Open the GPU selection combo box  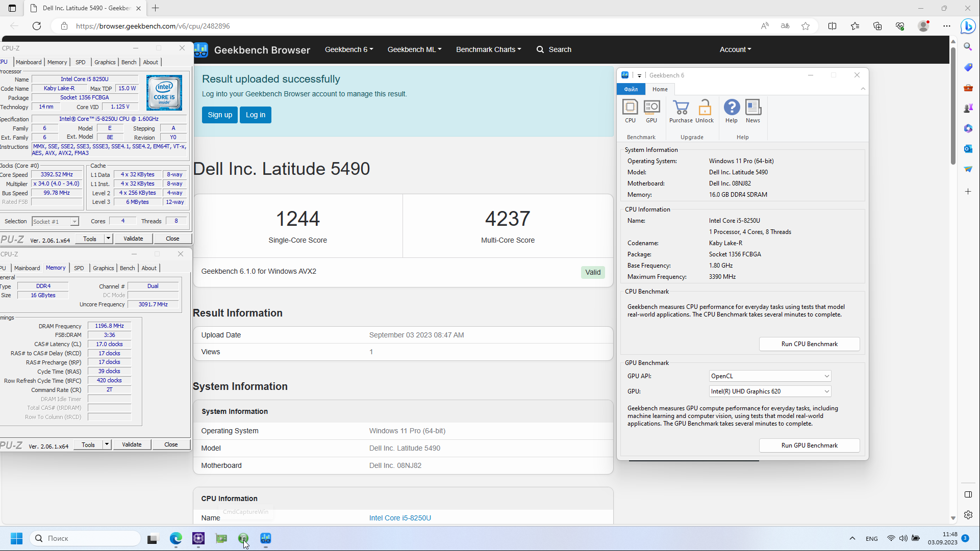(x=770, y=391)
